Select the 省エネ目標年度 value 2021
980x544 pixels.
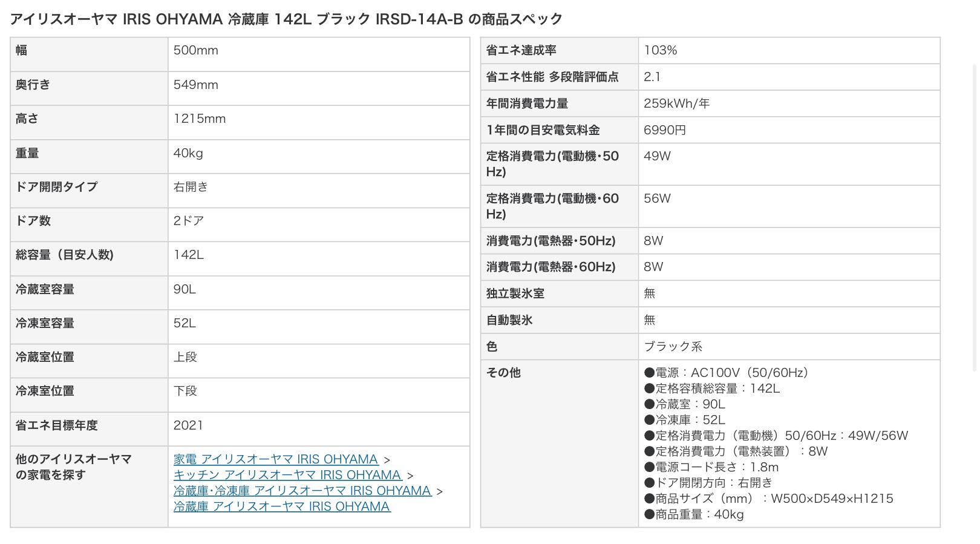(188, 425)
